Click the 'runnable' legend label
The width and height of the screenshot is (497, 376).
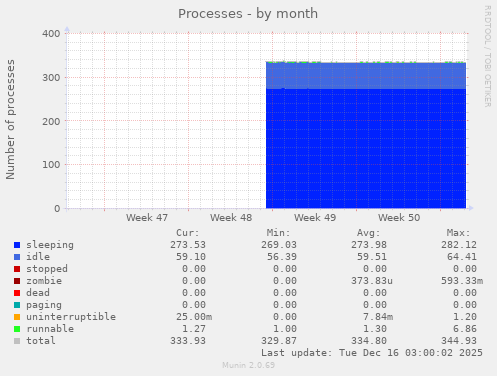50,329
